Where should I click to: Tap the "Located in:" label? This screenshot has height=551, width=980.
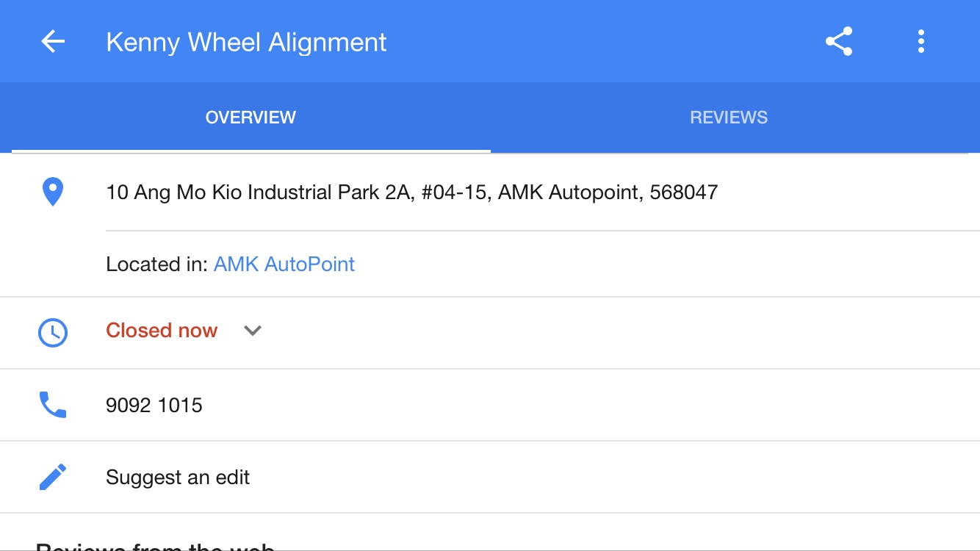(x=157, y=264)
